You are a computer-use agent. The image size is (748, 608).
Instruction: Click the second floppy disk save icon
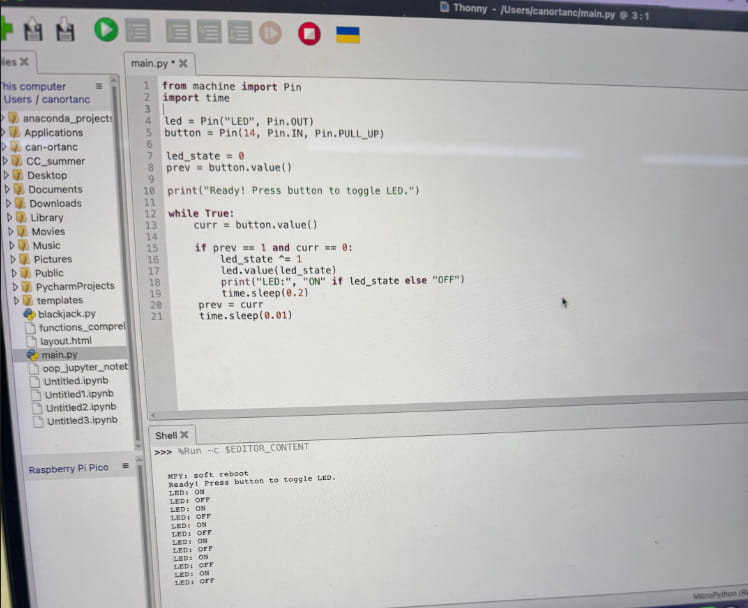(65, 30)
